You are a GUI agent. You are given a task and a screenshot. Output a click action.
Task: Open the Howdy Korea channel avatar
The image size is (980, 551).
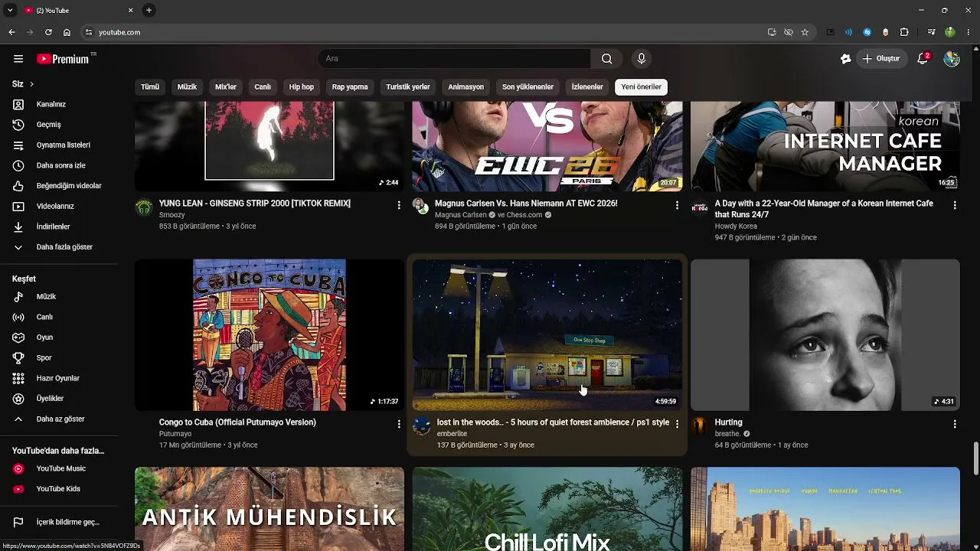click(x=700, y=207)
